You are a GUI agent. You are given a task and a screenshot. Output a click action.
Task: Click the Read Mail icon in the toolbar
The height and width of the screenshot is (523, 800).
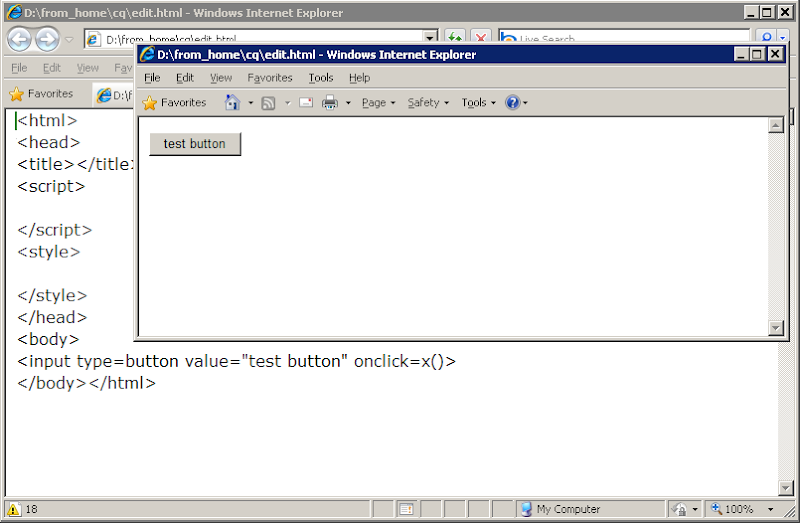[306, 103]
